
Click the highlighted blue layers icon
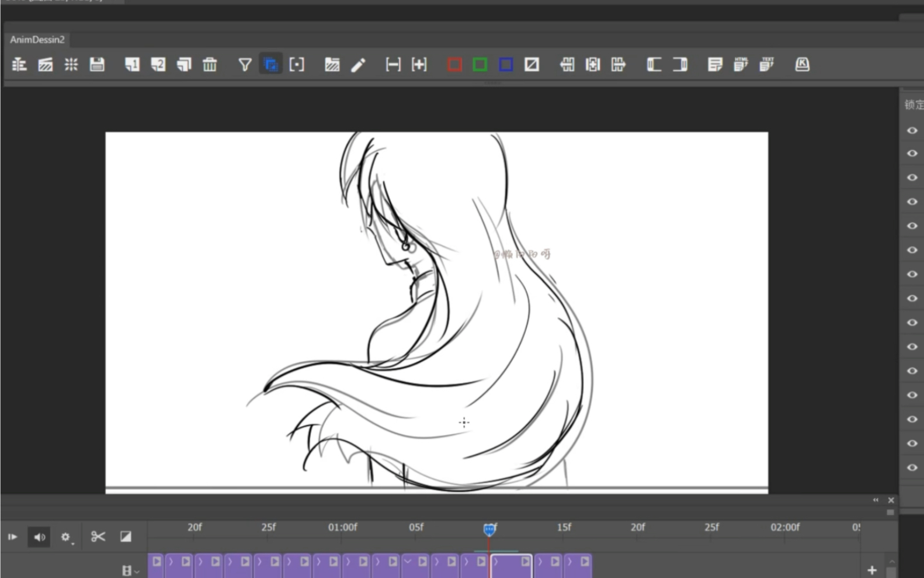point(270,64)
